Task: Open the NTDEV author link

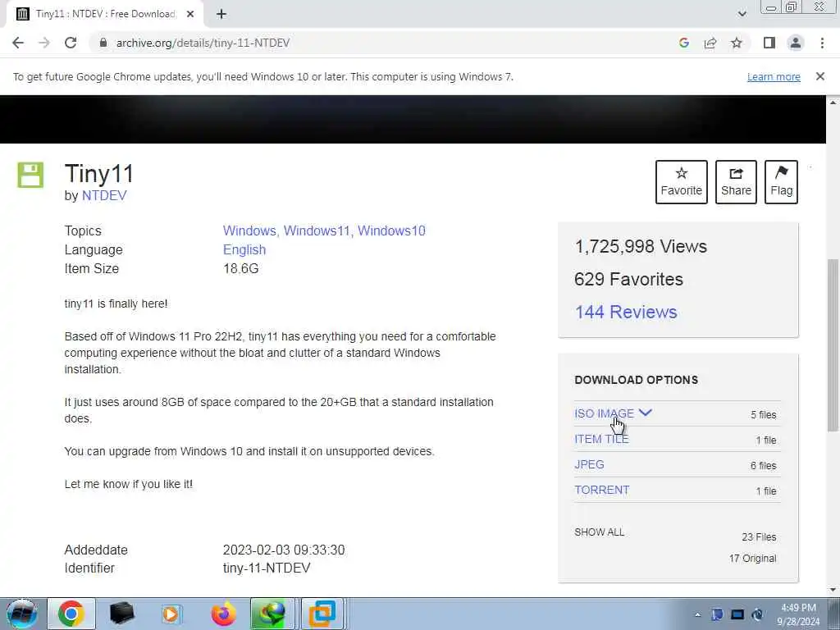Action: pyautogui.click(x=104, y=195)
